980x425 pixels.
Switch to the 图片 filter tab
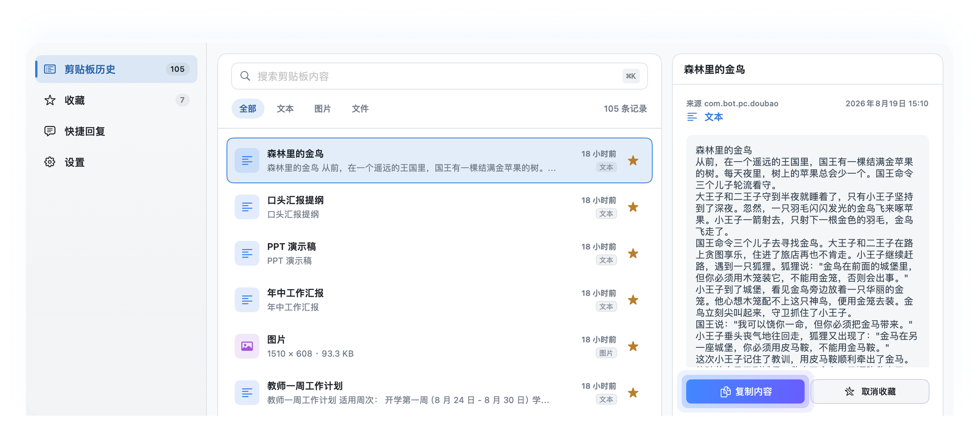coord(323,108)
